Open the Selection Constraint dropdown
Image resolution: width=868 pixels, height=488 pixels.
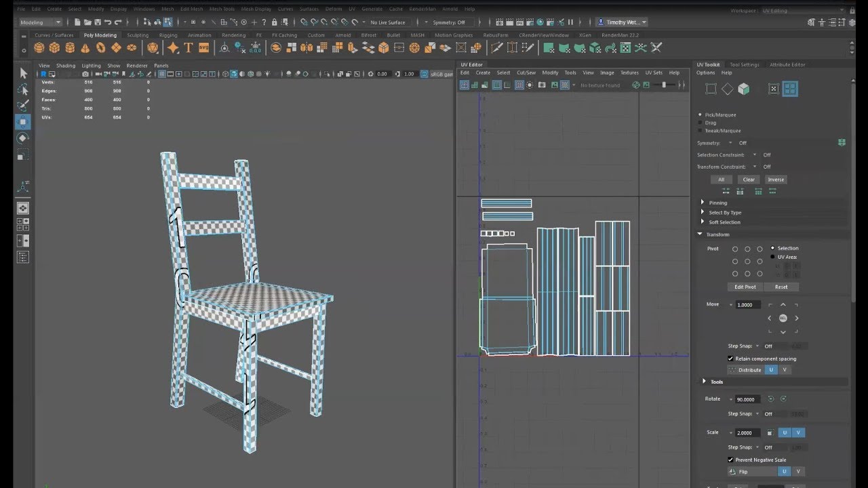pyautogui.click(x=754, y=155)
